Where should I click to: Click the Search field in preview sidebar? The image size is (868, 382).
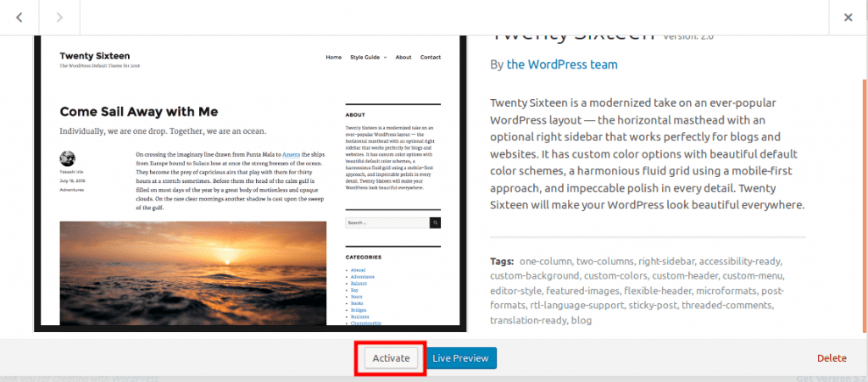point(387,223)
